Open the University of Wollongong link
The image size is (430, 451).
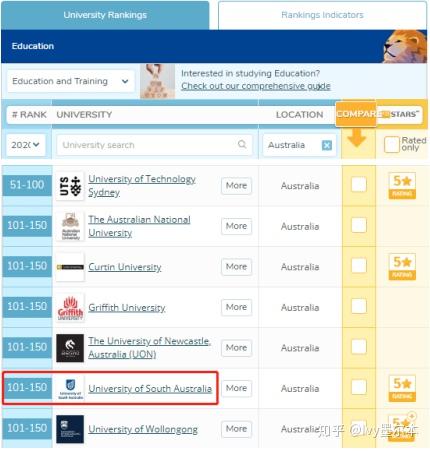[143, 429]
